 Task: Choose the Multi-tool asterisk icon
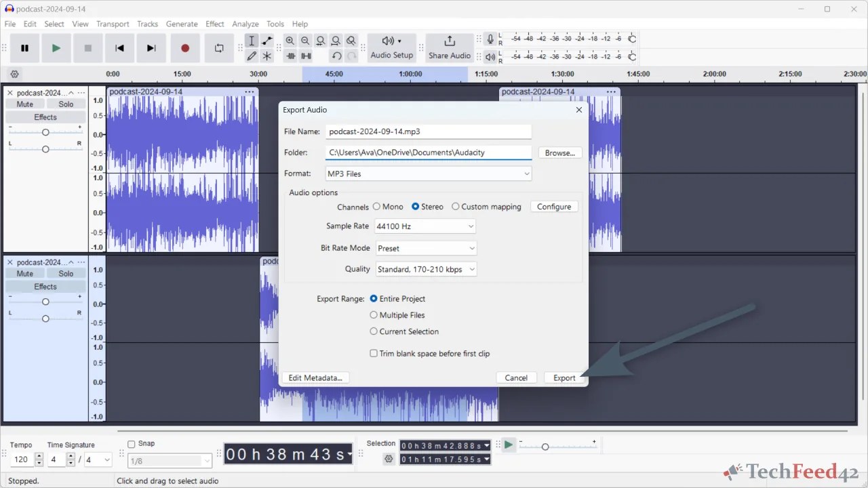[267, 56]
